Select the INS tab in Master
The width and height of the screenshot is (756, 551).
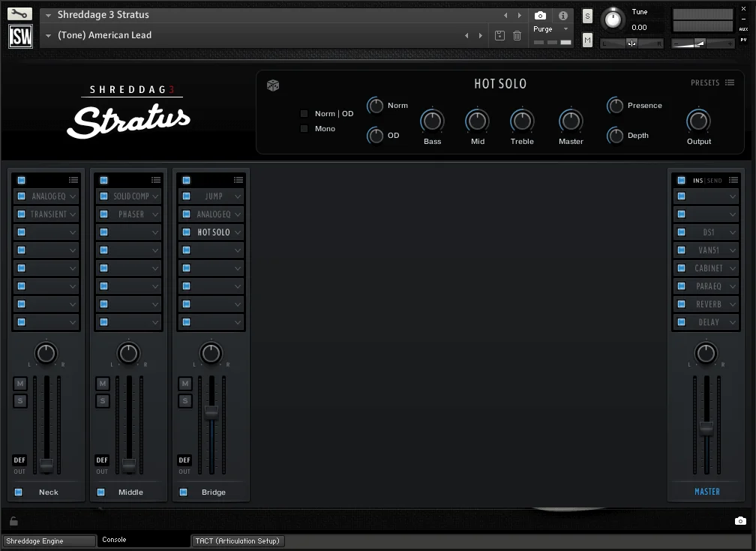(697, 181)
